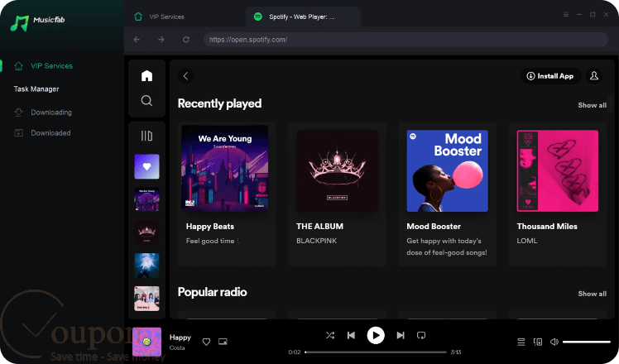Click LOML subtitle text
The width and height of the screenshot is (619, 364).
527,241
